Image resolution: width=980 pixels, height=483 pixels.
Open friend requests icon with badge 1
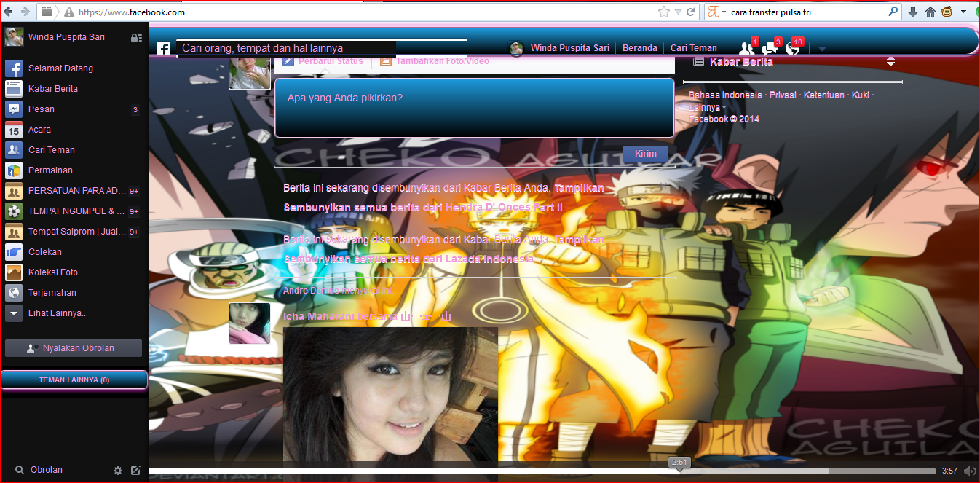point(746,48)
